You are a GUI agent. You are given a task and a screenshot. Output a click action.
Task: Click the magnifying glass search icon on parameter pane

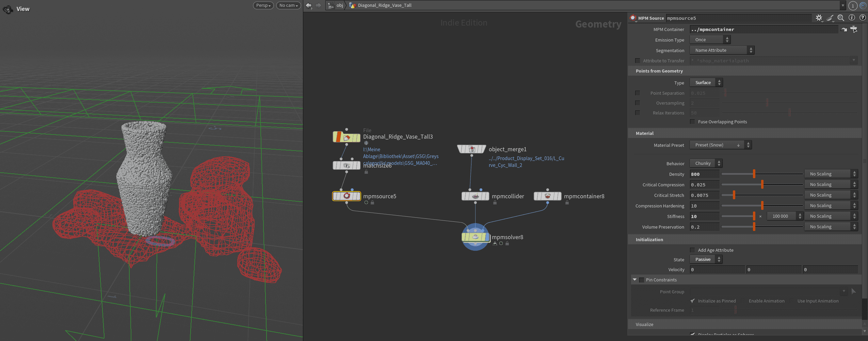[x=841, y=18]
